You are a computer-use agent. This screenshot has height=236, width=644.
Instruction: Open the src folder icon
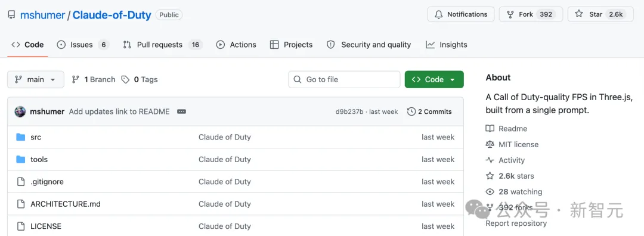tap(20, 137)
